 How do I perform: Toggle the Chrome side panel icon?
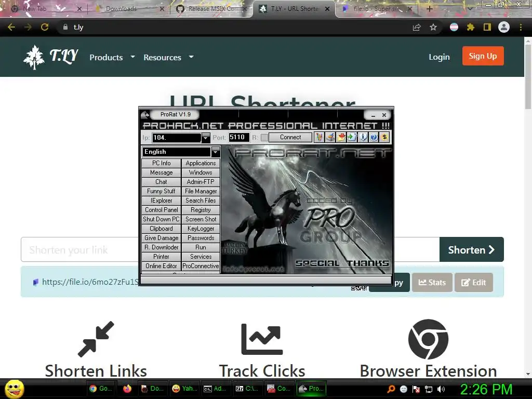click(x=487, y=27)
